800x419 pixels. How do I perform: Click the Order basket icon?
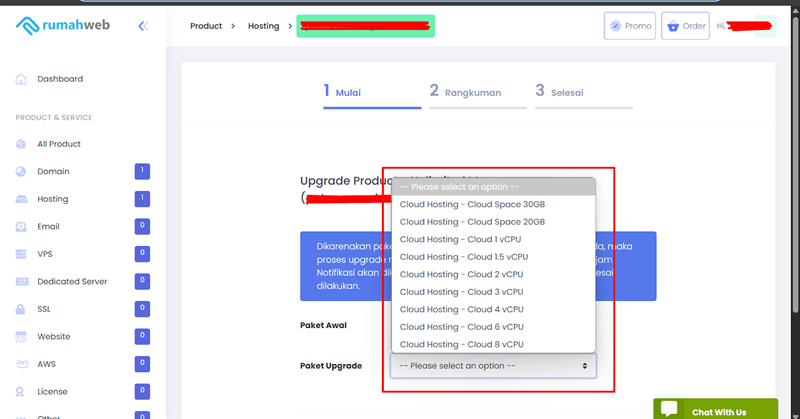click(673, 26)
